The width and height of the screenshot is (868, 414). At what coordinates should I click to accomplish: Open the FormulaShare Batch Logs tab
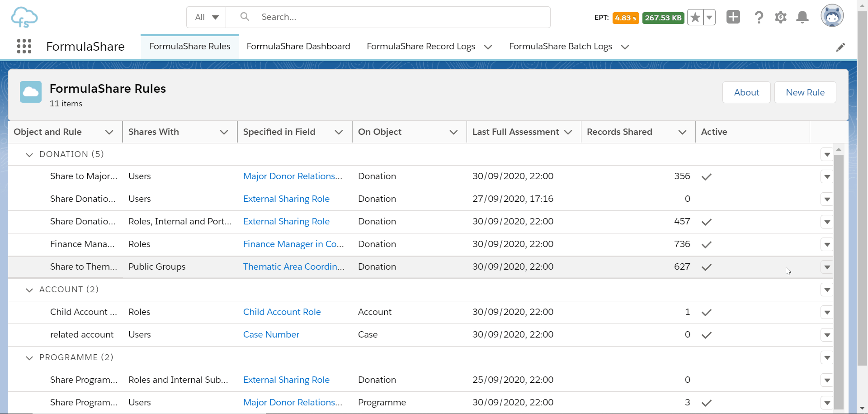pos(560,46)
